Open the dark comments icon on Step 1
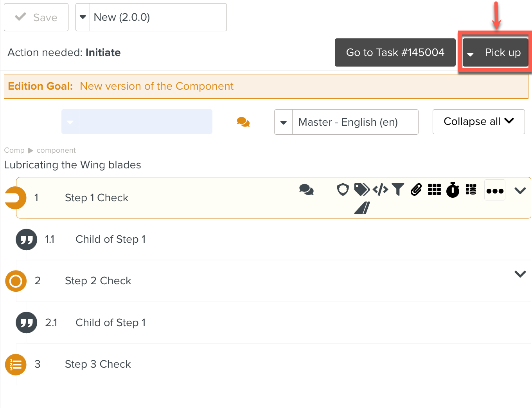Image resolution: width=532 pixels, height=408 pixels. [x=306, y=190]
